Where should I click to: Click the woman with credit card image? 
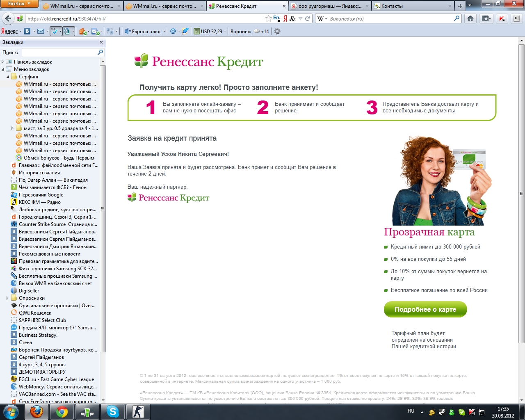pos(441,180)
